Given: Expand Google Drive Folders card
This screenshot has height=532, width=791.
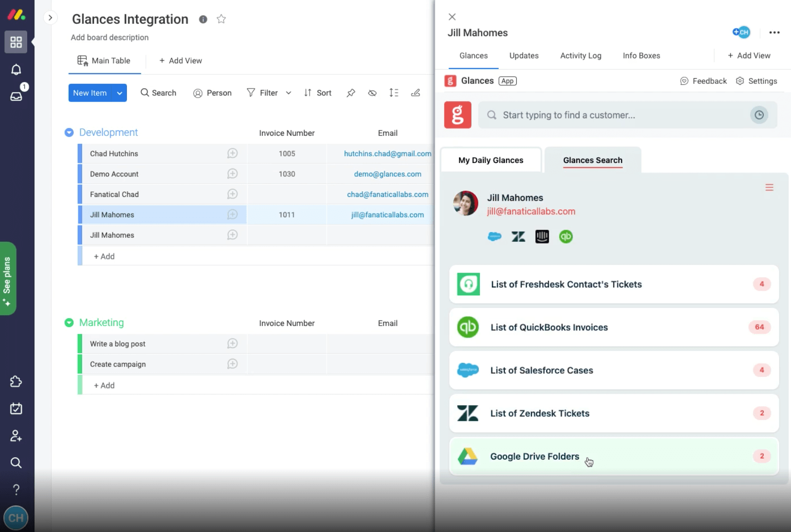Looking at the screenshot, I should click(x=614, y=456).
